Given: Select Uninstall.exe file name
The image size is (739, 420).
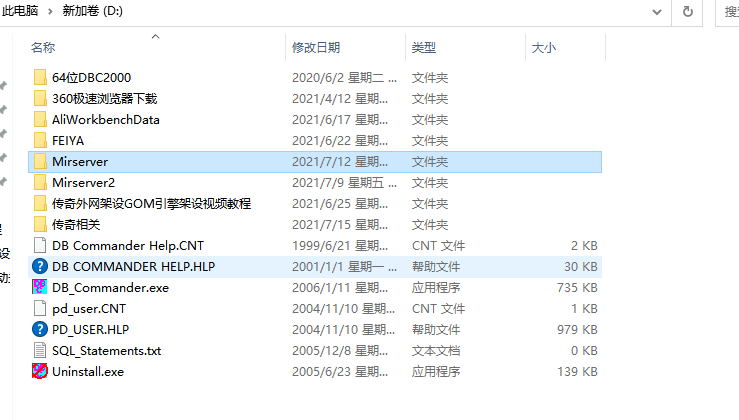Looking at the screenshot, I should 88,371.
